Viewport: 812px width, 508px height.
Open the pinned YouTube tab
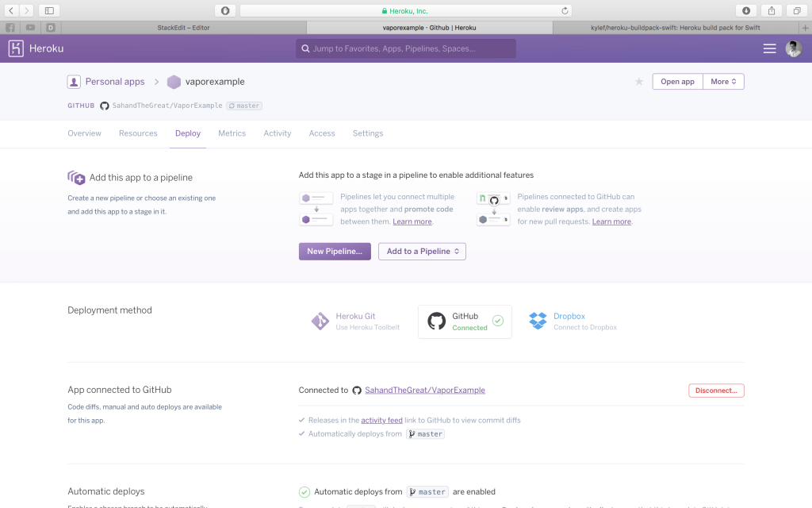coord(31,28)
